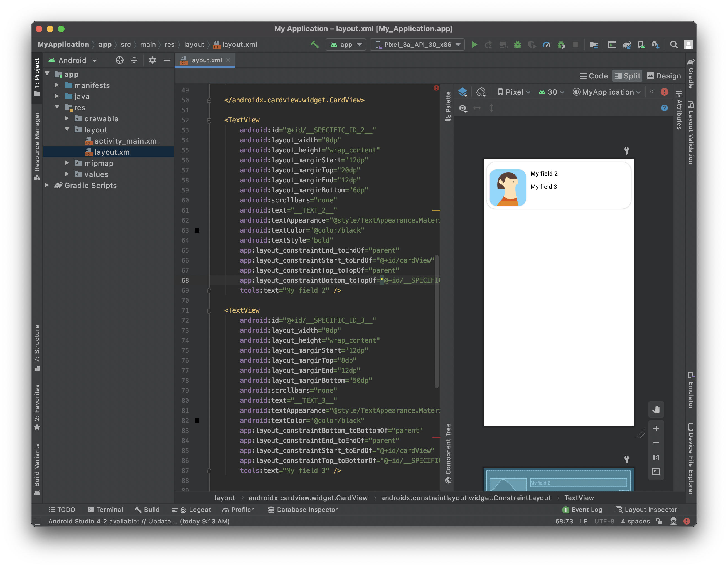This screenshot has width=728, height=568.
Task: Click the blue help question mark icon
Action: click(x=664, y=108)
